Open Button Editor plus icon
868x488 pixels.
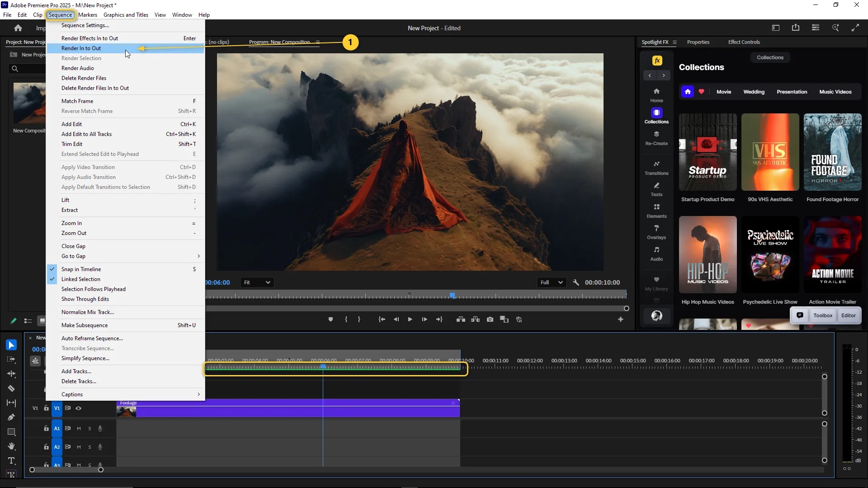point(621,319)
